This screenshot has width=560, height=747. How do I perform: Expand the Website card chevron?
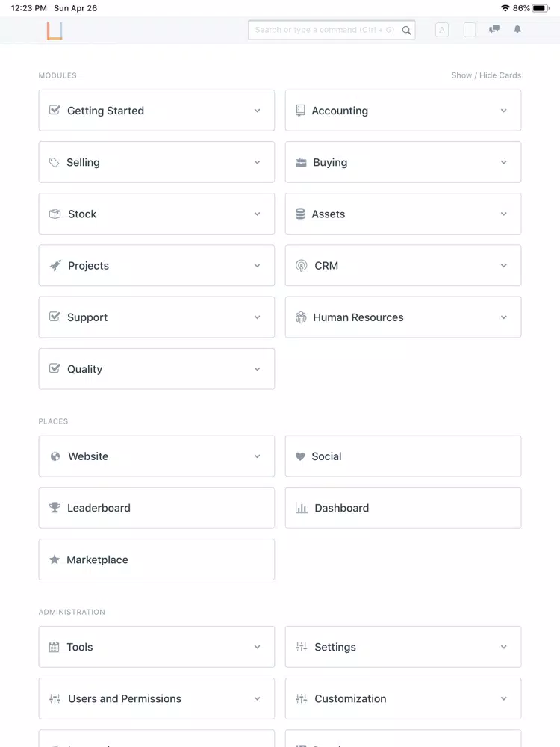pyautogui.click(x=257, y=456)
